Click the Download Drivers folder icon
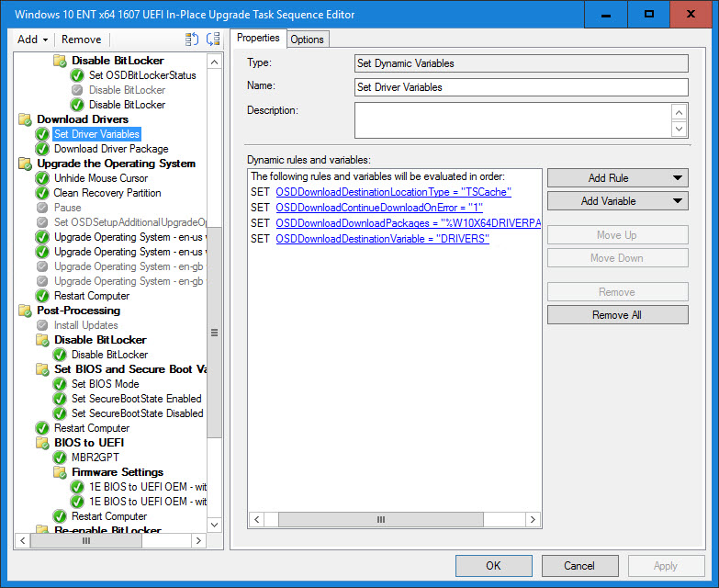 pos(25,119)
